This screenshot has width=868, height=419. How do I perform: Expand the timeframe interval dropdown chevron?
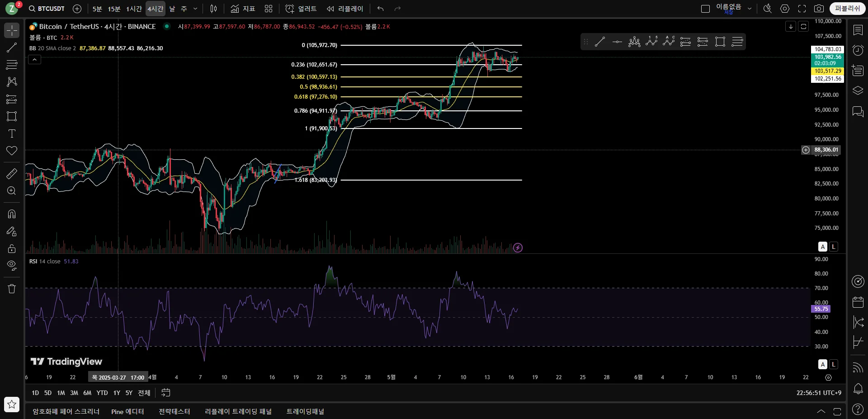click(x=195, y=9)
